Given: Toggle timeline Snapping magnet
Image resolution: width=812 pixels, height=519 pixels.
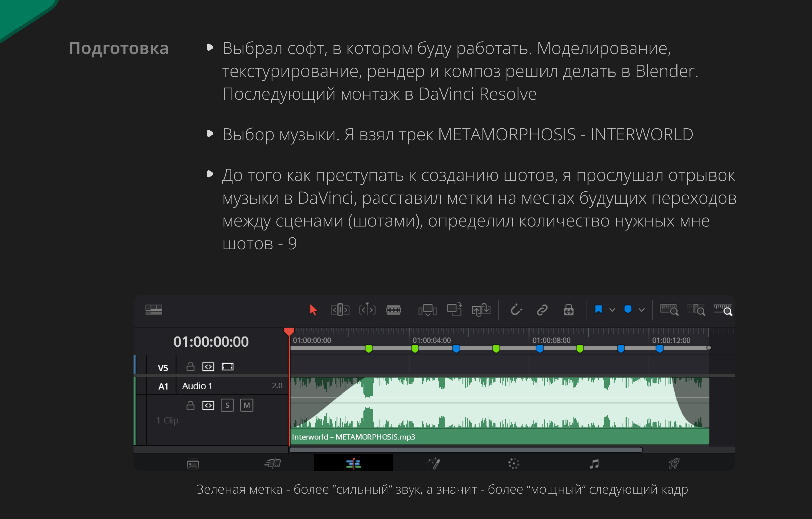Looking at the screenshot, I should pyautogui.click(x=516, y=310).
